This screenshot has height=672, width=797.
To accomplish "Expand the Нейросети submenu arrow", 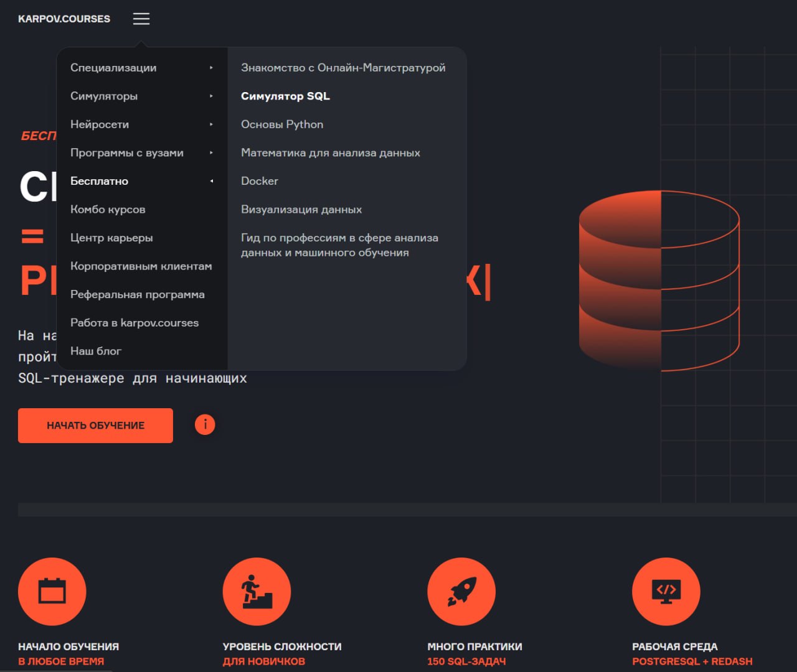I will (211, 124).
